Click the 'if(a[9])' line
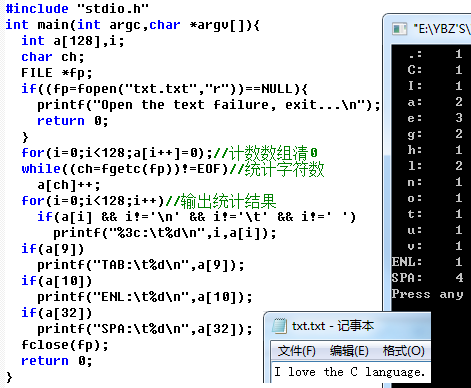 click(53, 249)
